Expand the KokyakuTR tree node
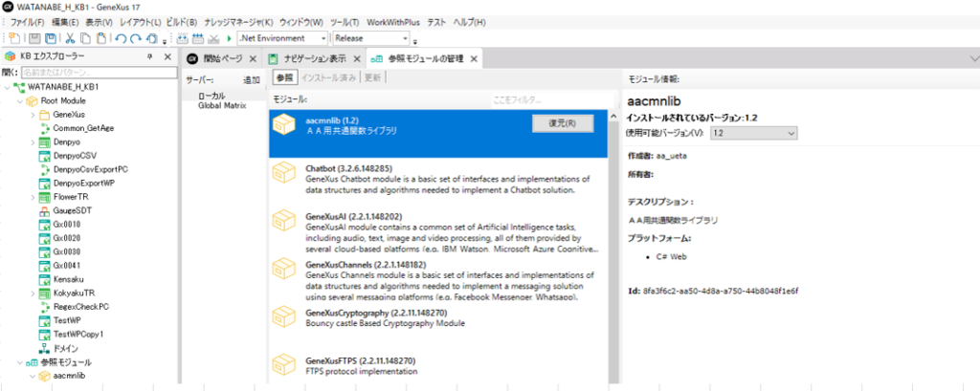The image size is (980, 391). tap(33, 293)
